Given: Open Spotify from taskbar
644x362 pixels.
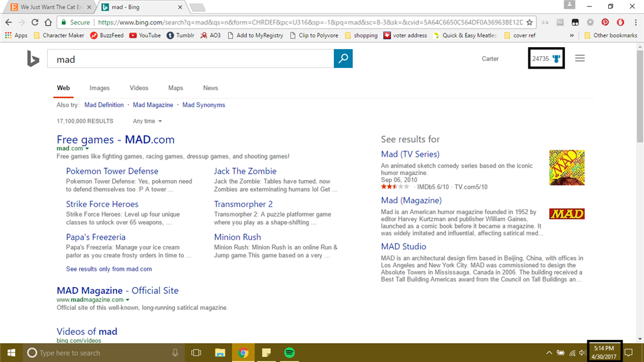Looking at the screenshot, I should [x=289, y=353].
